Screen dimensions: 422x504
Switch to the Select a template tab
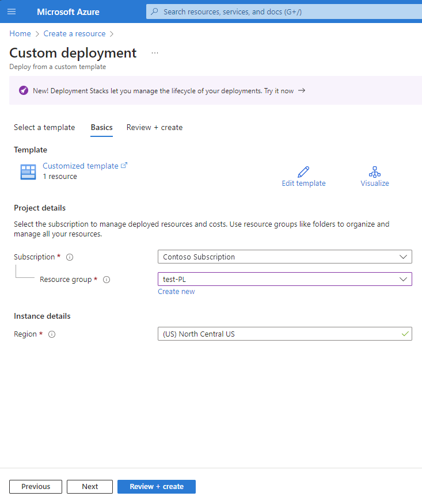(44, 127)
